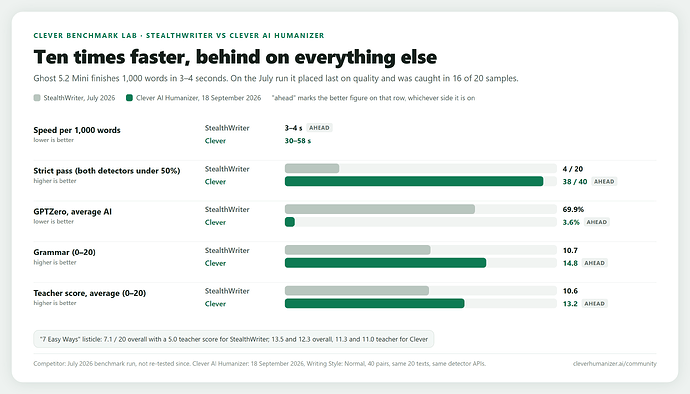Click "higher is better" under Strict pass
Viewport: 690px width, 394px height.
point(55,181)
